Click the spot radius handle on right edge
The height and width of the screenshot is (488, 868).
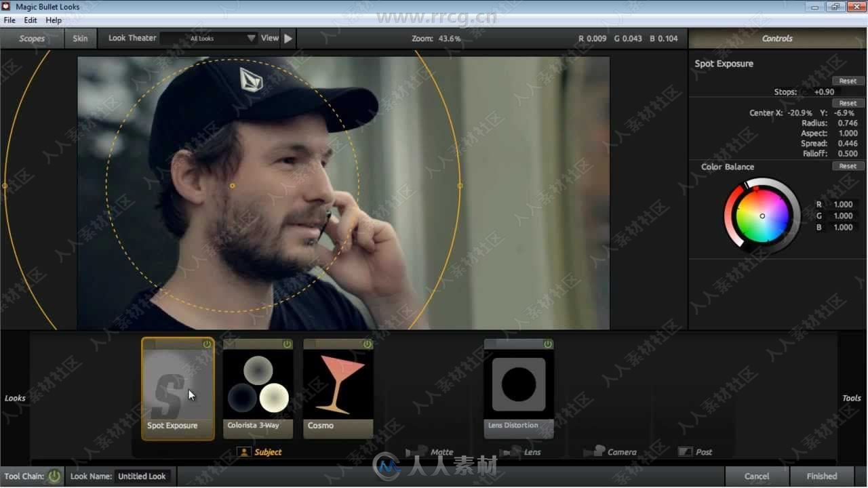[x=460, y=186]
